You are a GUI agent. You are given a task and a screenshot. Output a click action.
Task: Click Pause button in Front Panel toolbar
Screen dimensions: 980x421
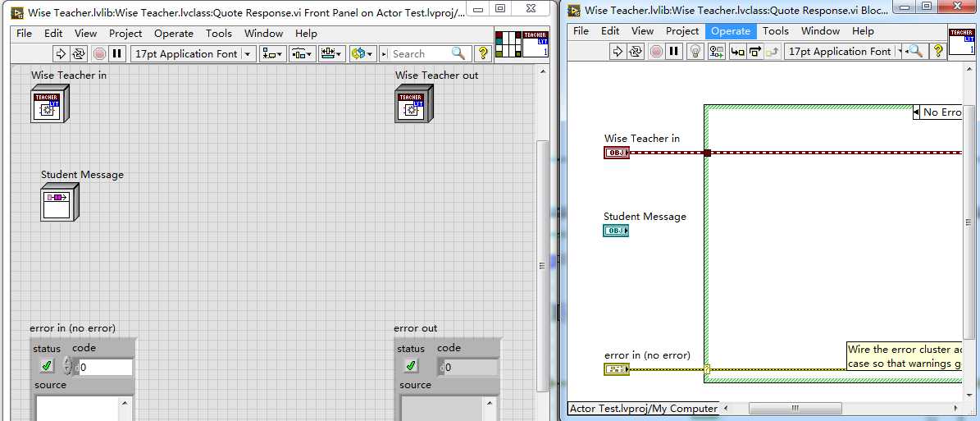[117, 54]
